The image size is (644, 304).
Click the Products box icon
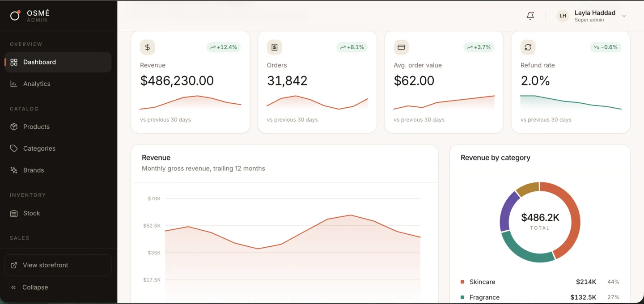tap(14, 127)
